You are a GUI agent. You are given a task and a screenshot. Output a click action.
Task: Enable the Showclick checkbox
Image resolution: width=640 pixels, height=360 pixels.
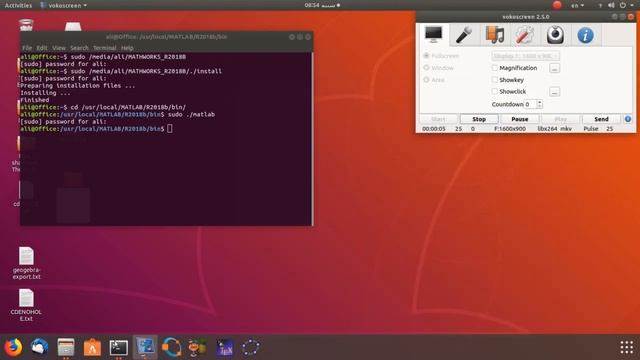tap(495, 91)
